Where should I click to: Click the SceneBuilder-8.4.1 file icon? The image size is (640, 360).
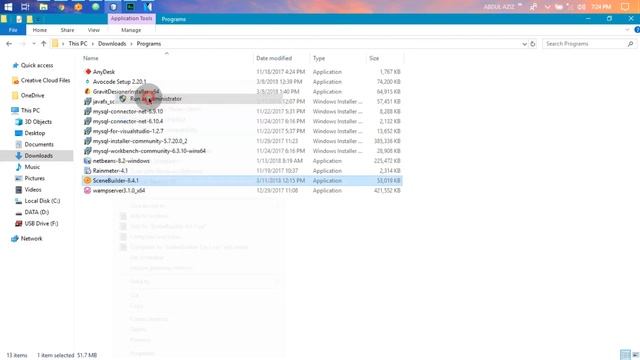coord(87,180)
